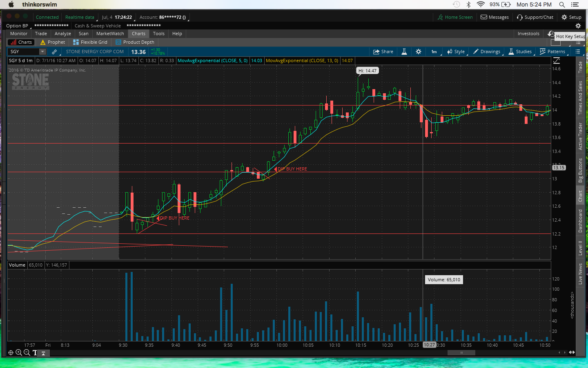Zoom out using the magnifier minus icon
The height and width of the screenshot is (368, 588).
click(x=27, y=352)
